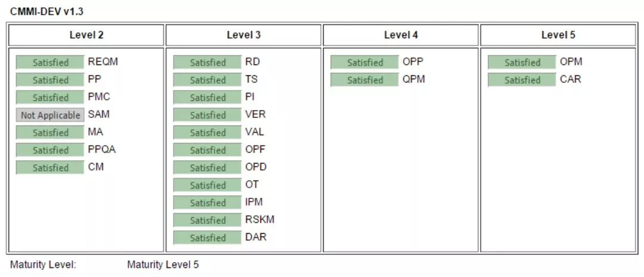The image size is (644, 277).
Task: Select the Level 5 column header
Action: click(x=558, y=35)
